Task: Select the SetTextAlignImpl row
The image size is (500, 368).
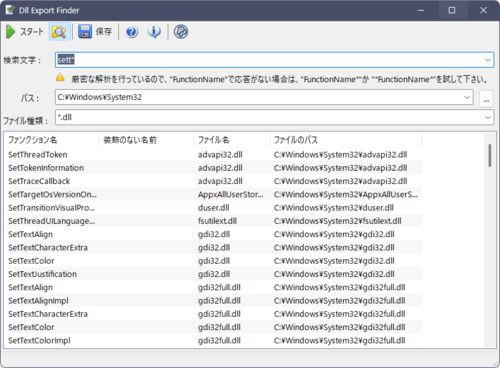Action: click(213, 301)
